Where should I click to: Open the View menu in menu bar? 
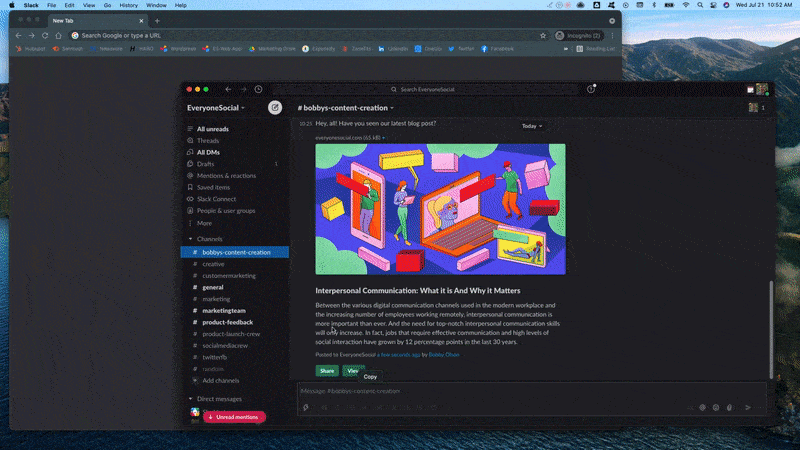point(89,5)
